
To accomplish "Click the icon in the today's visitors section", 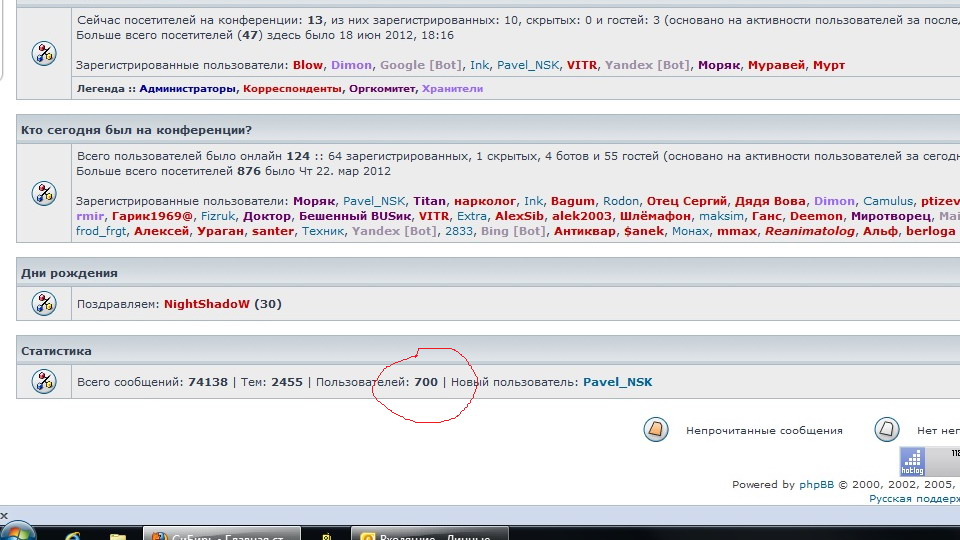I will [x=44, y=193].
